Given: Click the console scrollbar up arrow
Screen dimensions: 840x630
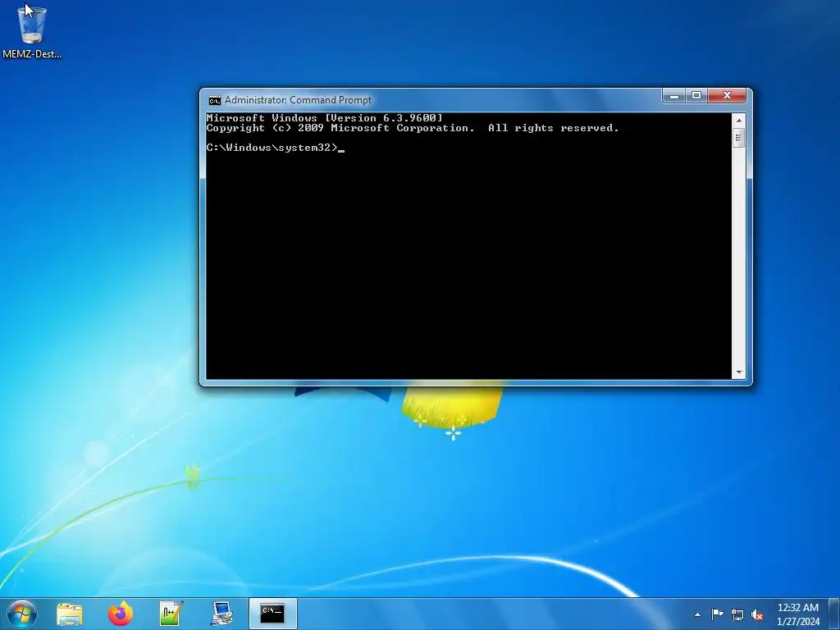Looking at the screenshot, I should [x=739, y=121].
